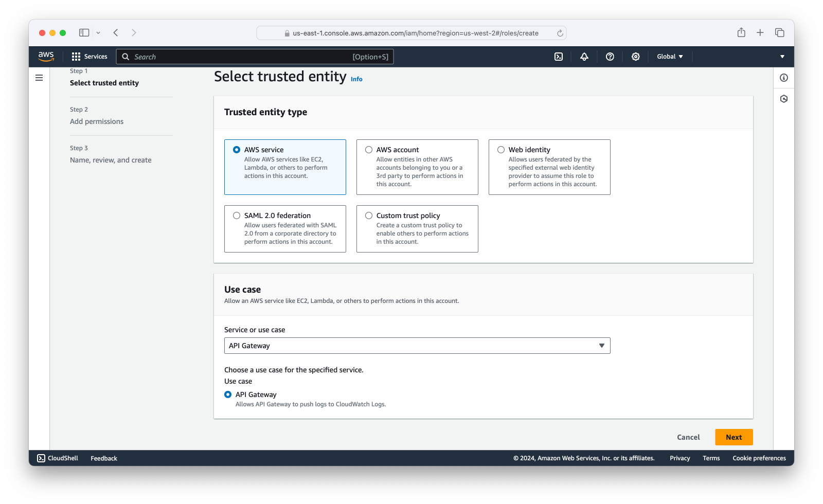The height and width of the screenshot is (504, 823).
Task: Select the API Gateway use case radio
Action: pyautogui.click(x=228, y=394)
